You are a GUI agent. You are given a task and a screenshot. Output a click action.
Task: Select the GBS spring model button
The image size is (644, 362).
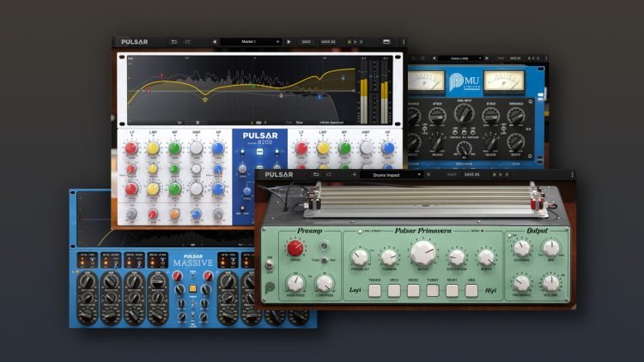pos(471,291)
